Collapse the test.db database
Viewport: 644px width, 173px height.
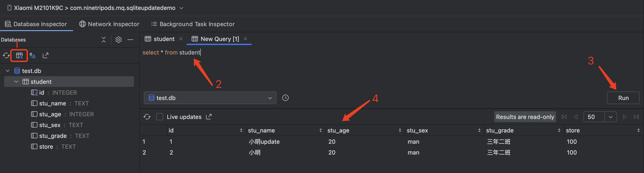coord(7,71)
